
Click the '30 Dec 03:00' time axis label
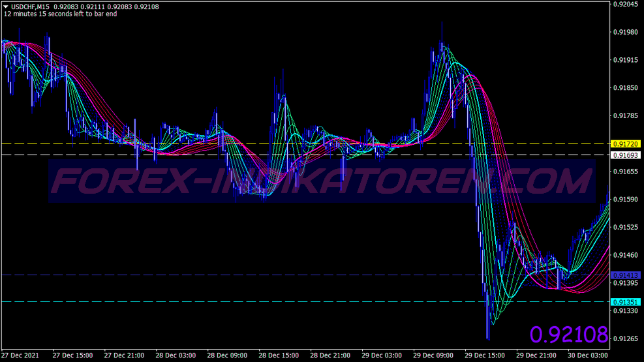[x=588, y=355]
